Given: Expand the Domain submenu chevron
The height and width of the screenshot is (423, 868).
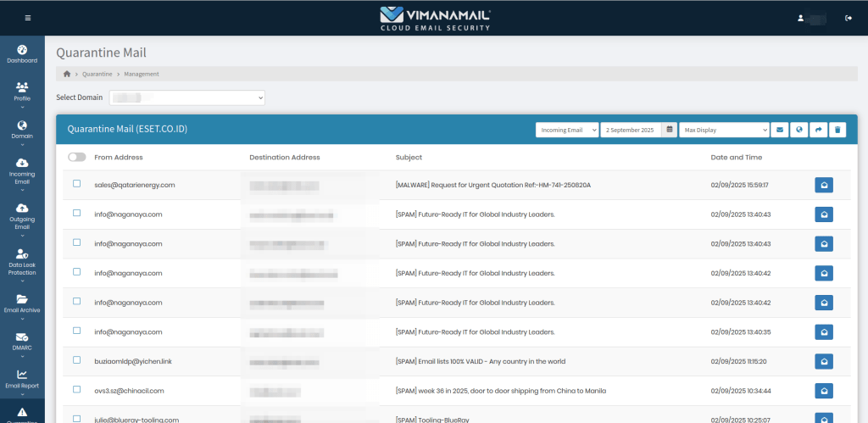Looking at the screenshot, I should click(22, 144).
